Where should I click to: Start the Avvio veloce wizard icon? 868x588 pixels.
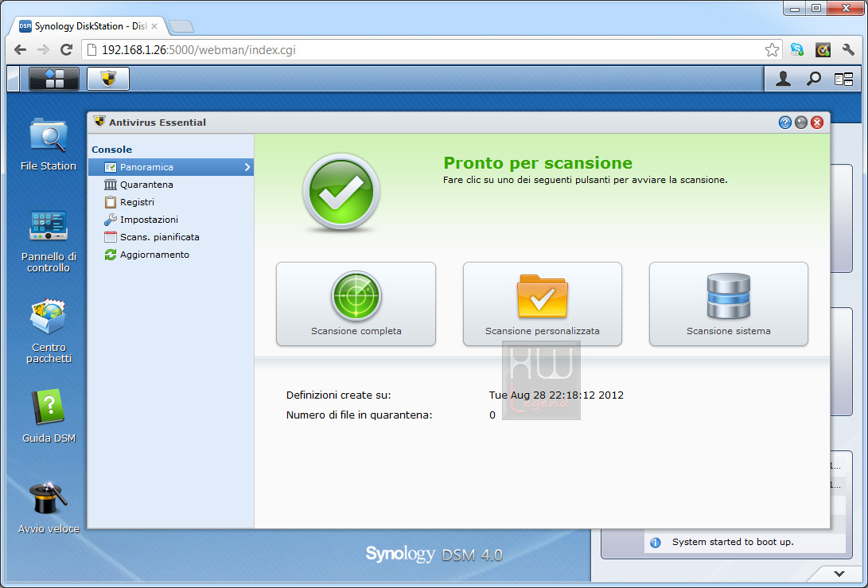click(49, 507)
